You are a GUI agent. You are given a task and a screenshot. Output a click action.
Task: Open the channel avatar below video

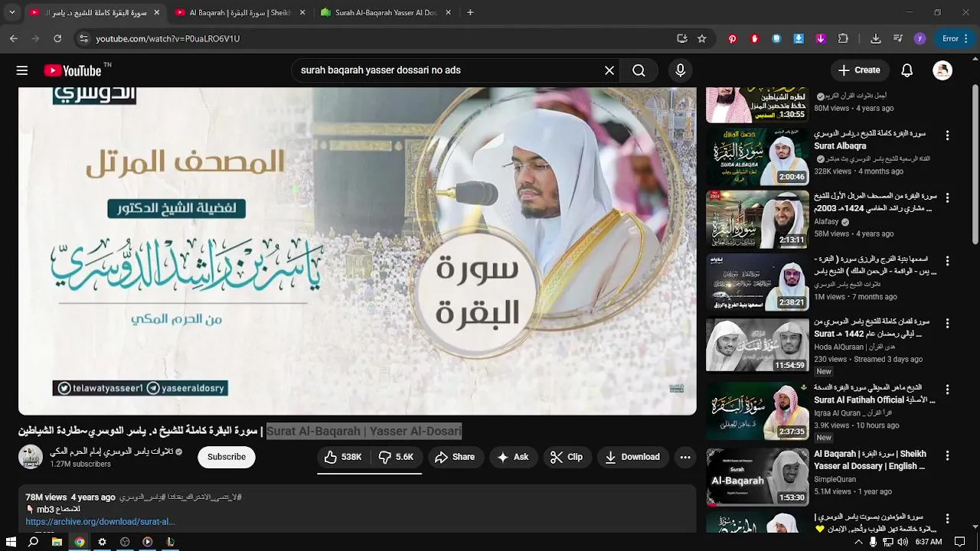(31, 457)
